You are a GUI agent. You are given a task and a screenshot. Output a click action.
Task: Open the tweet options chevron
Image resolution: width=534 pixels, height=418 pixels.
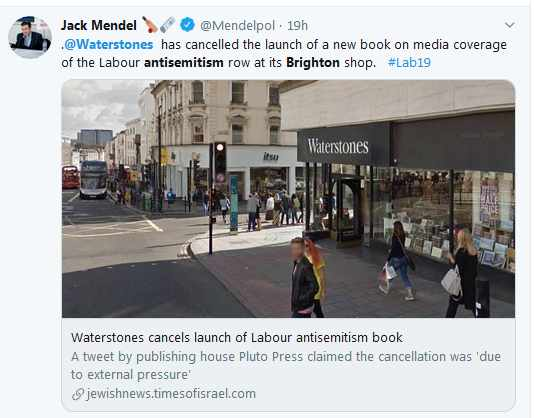509,25
